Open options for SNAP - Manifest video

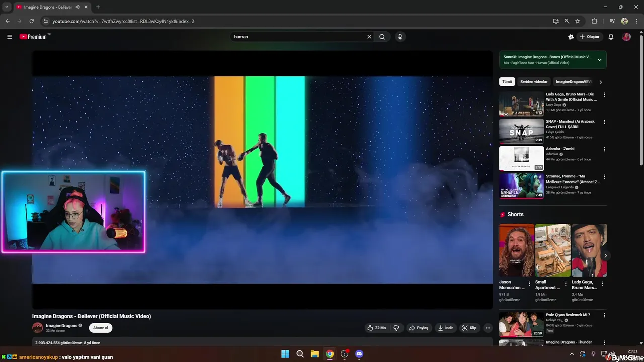click(x=604, y=122)
